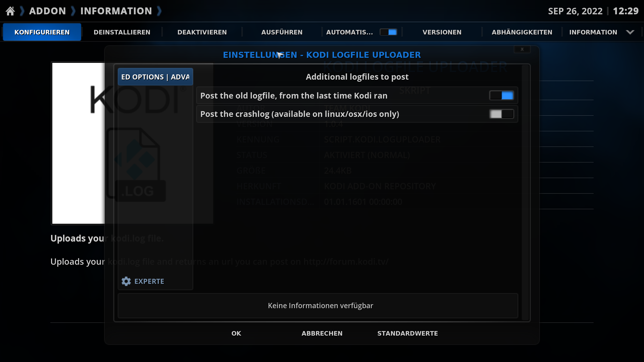
Task: Toggle posting the old logfile switch
Action: (x=501, y=96)
